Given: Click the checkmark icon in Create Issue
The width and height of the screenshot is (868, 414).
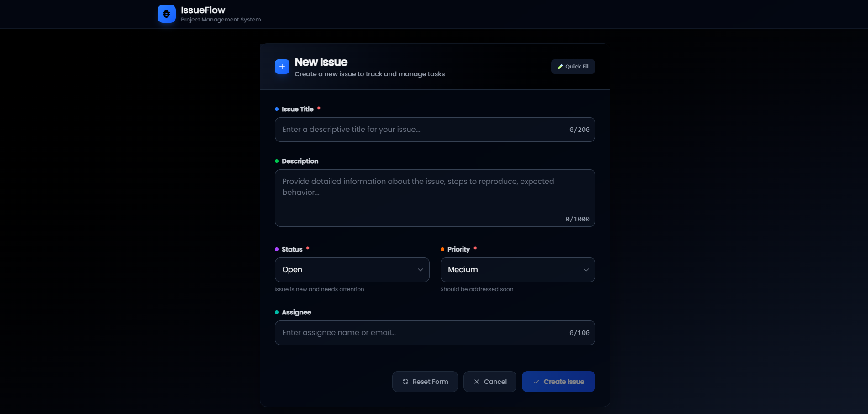Looking at the screenshot, I should [536, 382].
